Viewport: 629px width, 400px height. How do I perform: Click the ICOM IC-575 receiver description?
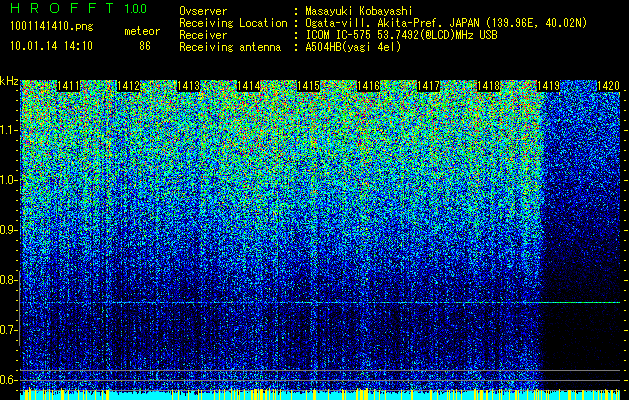[401, 35]
